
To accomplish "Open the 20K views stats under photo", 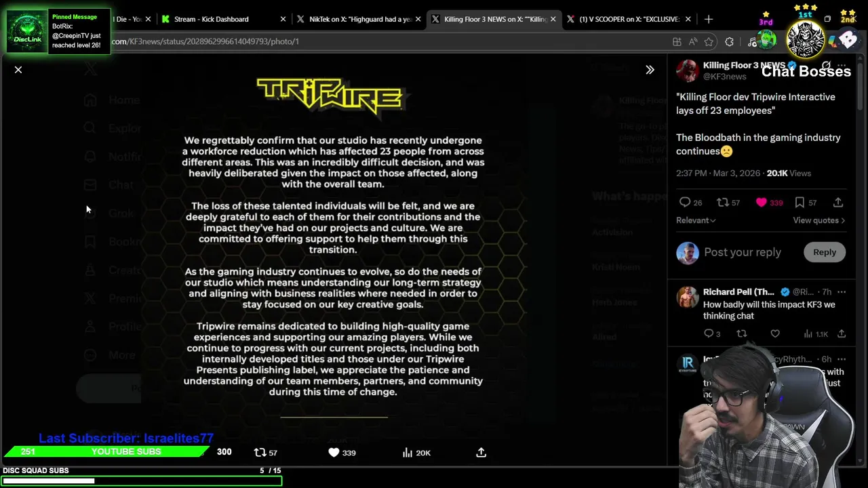I will [x=416, y=453].
